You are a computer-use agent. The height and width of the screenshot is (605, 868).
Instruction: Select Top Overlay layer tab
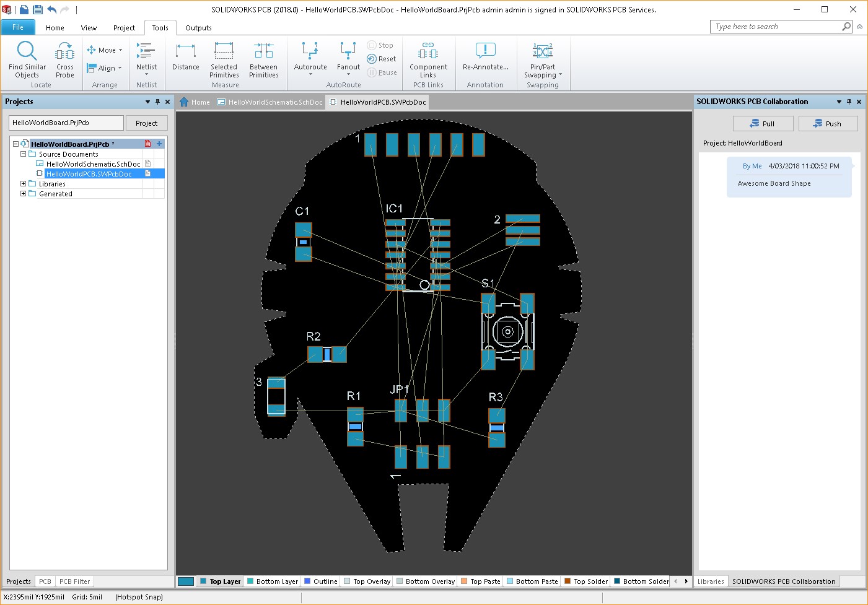(x=367, y=581)
